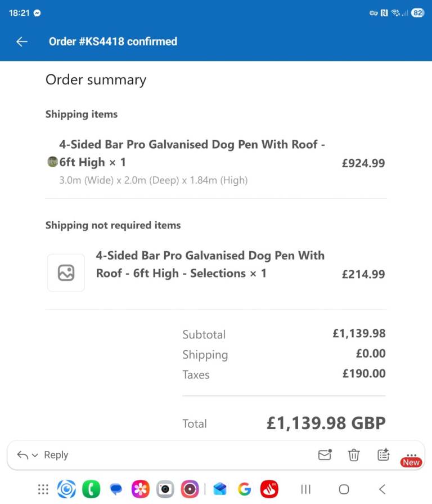Tap the system back navigation chevron
The width and height of the screenshot is (432, 504).
[x=382, y=489]
